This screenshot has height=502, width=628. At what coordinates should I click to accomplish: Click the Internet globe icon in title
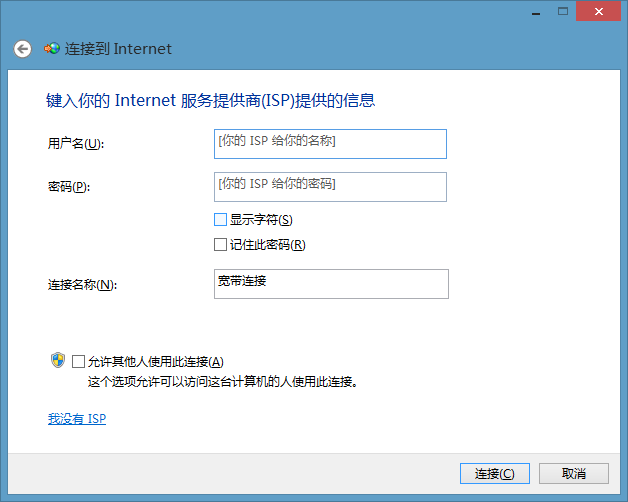[52, 49]
